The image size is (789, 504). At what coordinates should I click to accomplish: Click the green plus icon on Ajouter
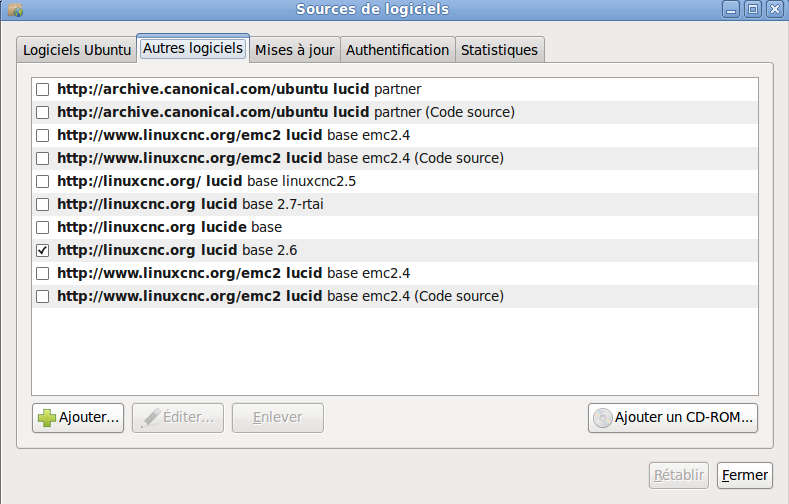[47, 418]
